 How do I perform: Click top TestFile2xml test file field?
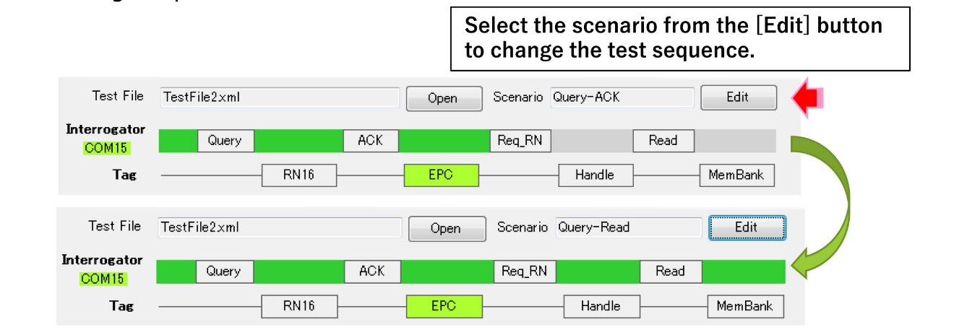coord(279,97)
